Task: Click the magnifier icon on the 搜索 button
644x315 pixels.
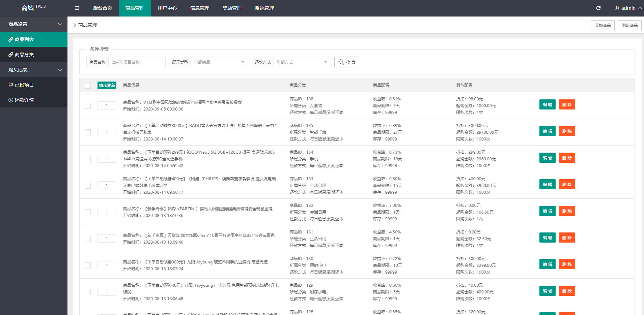Action: tap(342, 62)
